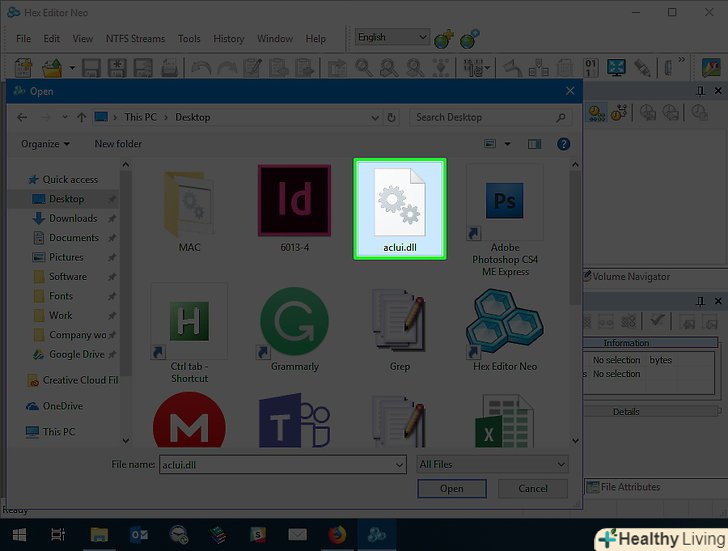Click the second globe icon beside language selector
This screenshot has height=551, width=728.
[469, 39]
